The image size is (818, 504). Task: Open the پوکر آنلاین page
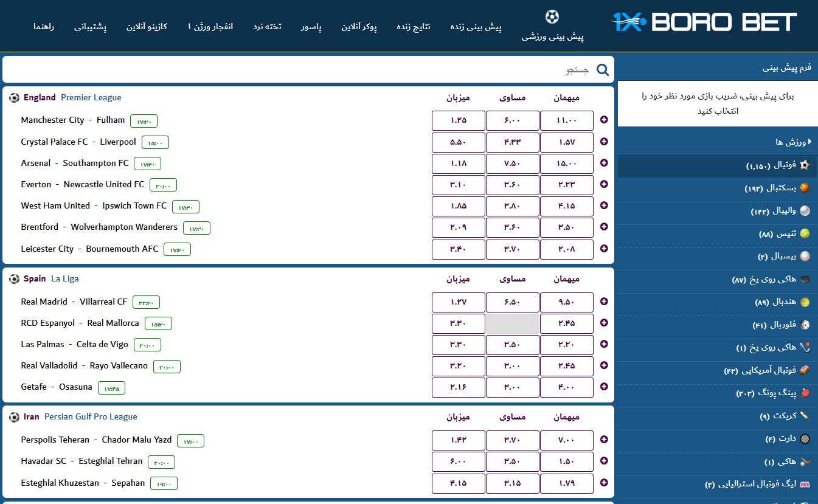[x=359, y=27]
